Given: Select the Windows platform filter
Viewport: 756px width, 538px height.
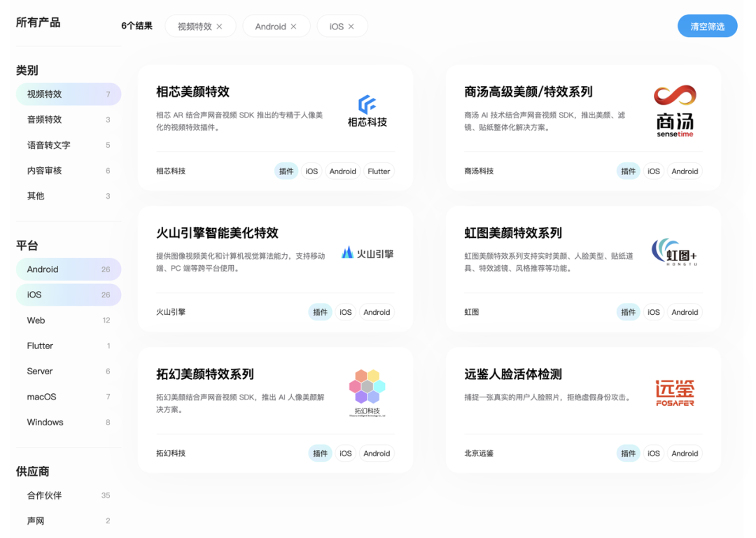Looking at the screenshot, I should 69,423.
